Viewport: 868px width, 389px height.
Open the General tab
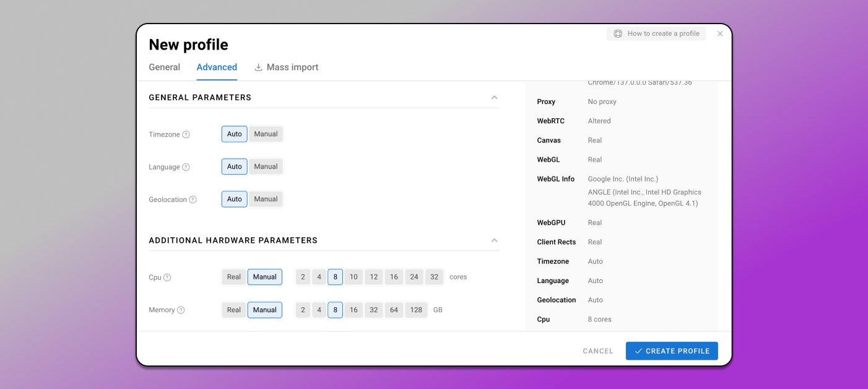pyautogui.click(x=165, y=67)
